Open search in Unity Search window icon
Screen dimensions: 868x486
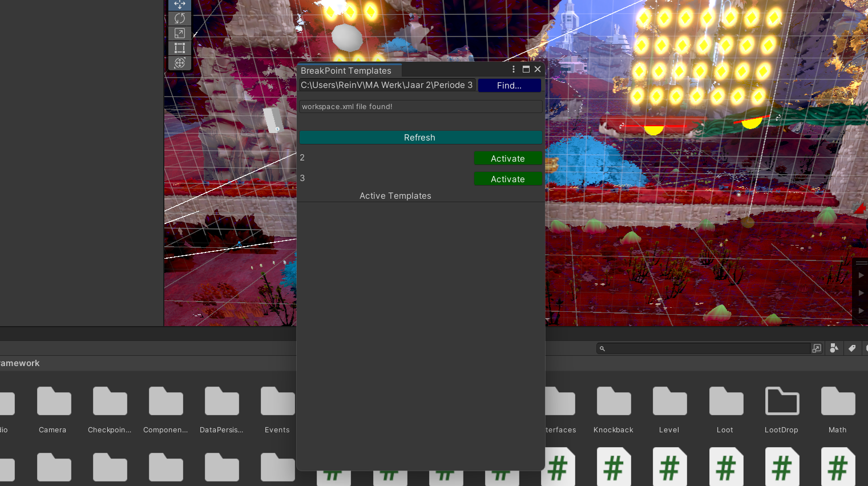pyautogui.click(x=817, y=348)
